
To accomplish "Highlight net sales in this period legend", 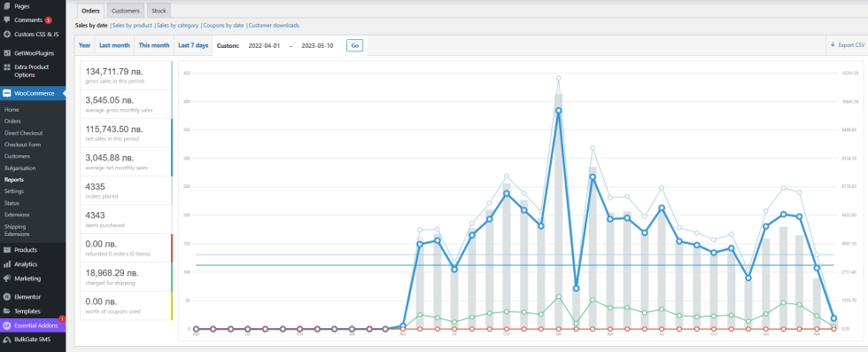I will click(126, 133).
